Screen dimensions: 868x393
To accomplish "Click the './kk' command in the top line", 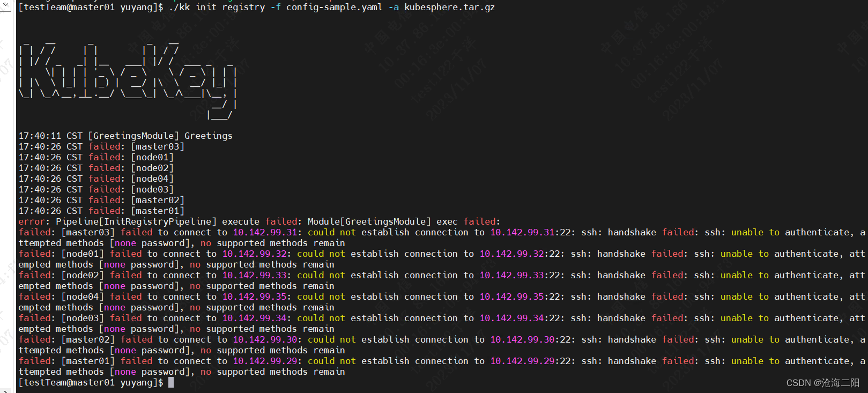I will [x=179, y=8].
